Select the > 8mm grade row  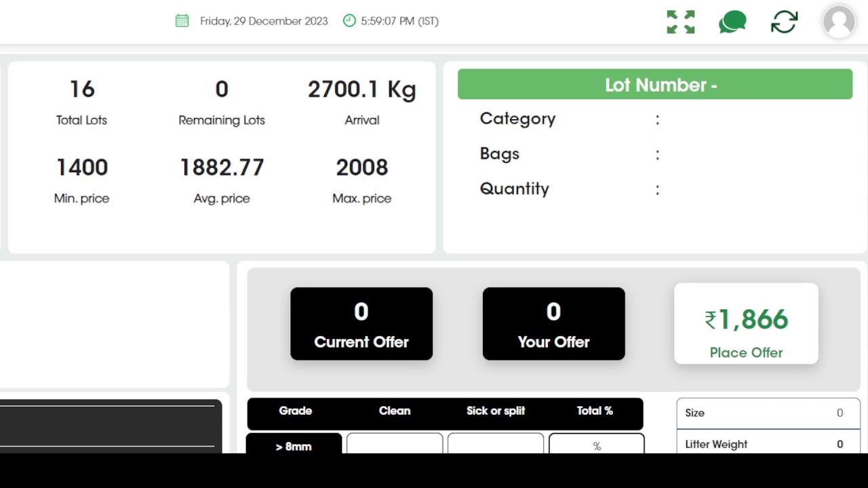pyautogui.click(x=294, y=443)
